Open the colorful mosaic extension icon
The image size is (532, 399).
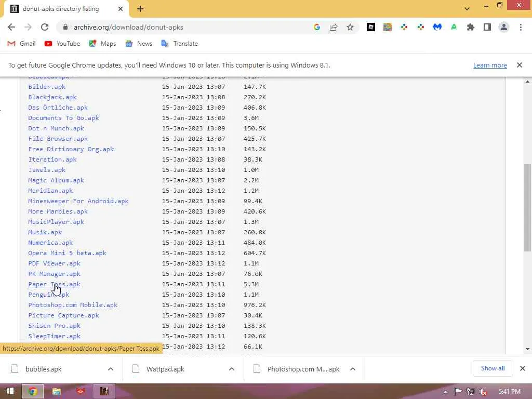point(388,27)
